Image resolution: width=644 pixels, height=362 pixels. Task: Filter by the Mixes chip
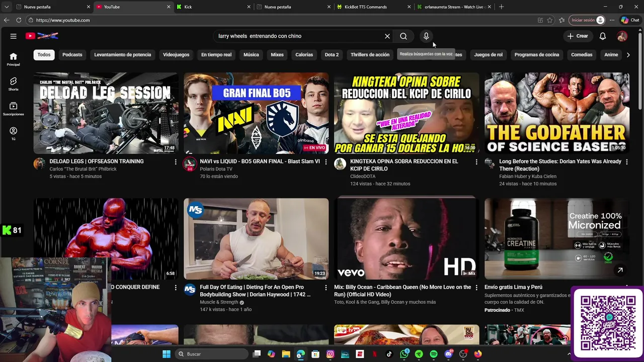pyautogui.click(x=277, y=55)
